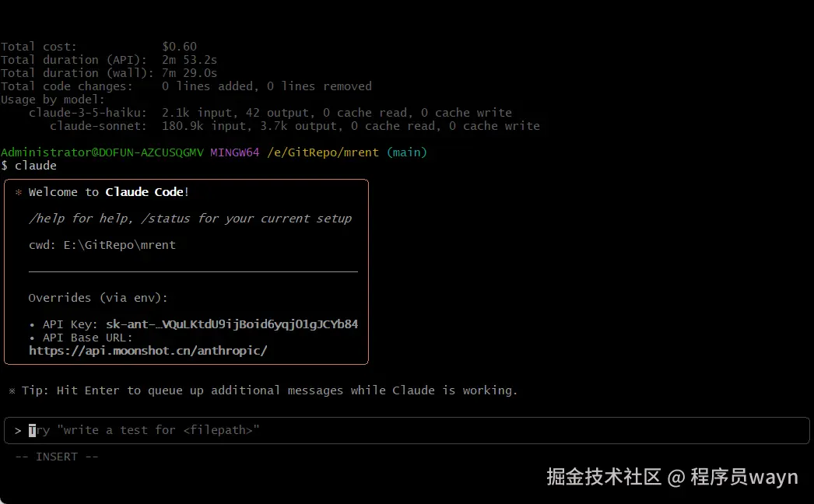Click the '/e/GitRepo/mrent' path in prompt
Image resolution: width=814 pixels, height=504 pixels.
tap(323, 152)
